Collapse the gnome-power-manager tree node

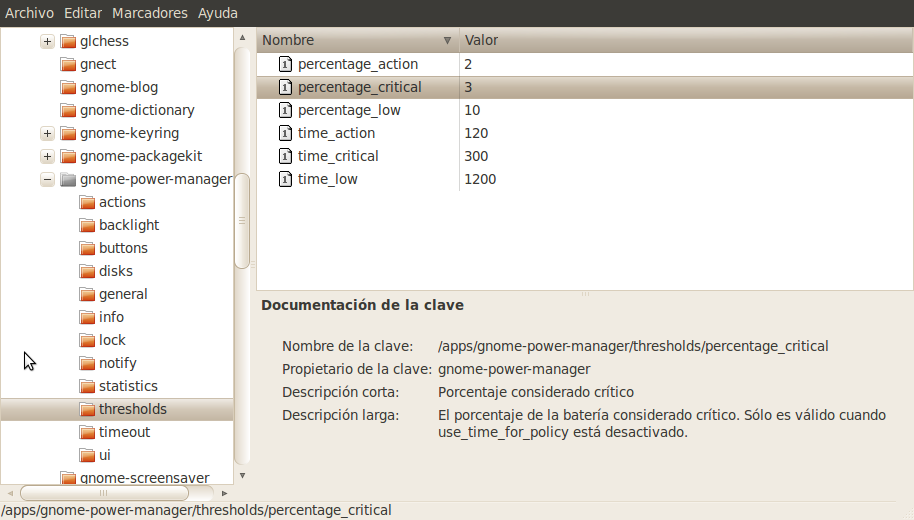click(47, 180)
